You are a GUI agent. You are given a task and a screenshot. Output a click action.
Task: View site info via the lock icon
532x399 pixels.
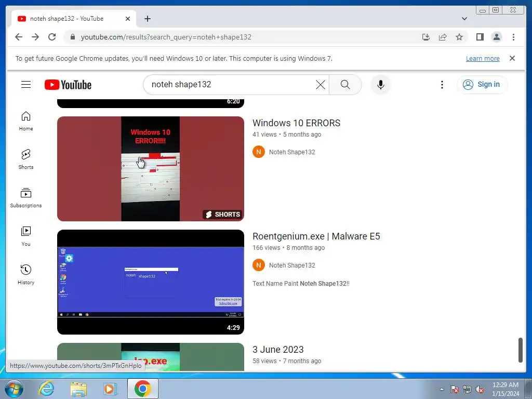(x=72, y=37)
